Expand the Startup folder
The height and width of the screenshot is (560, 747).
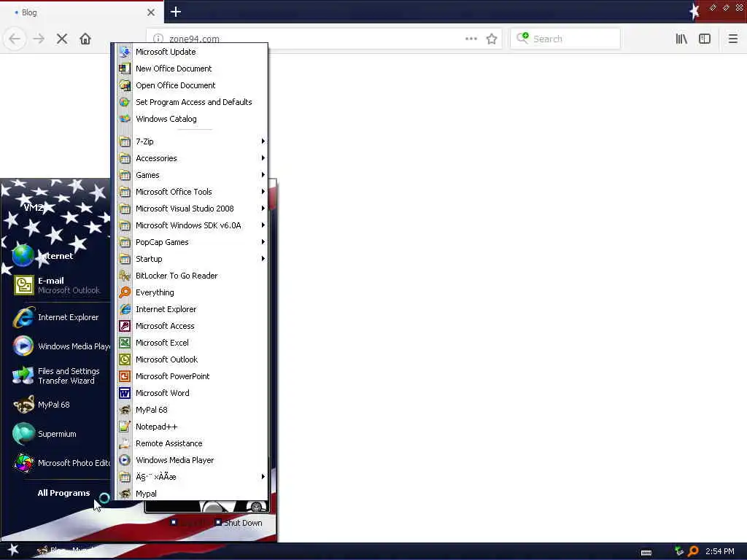click(192, 259)
